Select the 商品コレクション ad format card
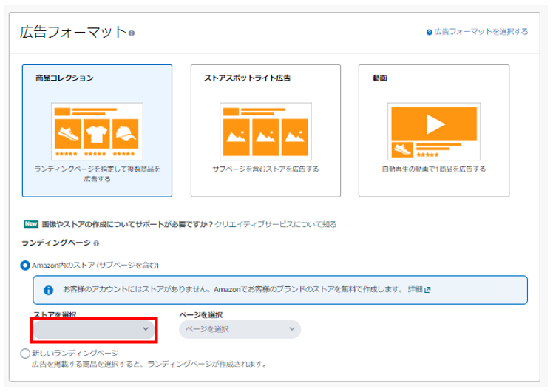 (97, 131)
